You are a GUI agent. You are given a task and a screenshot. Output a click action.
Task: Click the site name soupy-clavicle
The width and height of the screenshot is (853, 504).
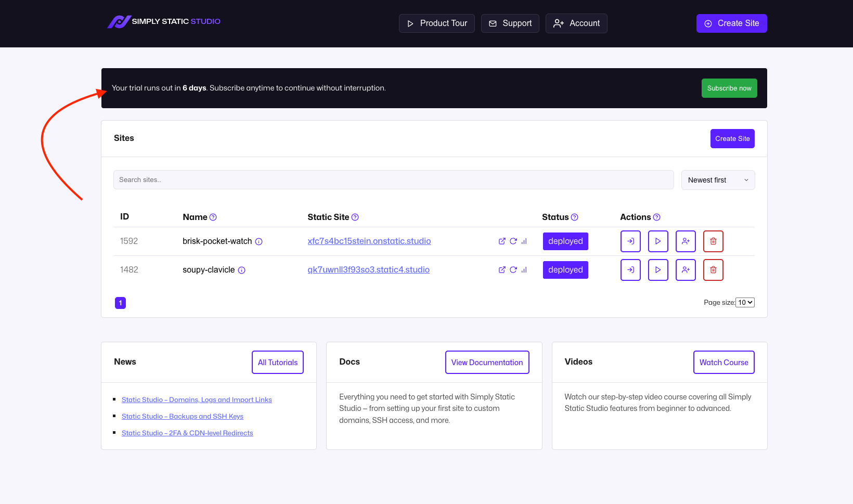coord(209,270)
